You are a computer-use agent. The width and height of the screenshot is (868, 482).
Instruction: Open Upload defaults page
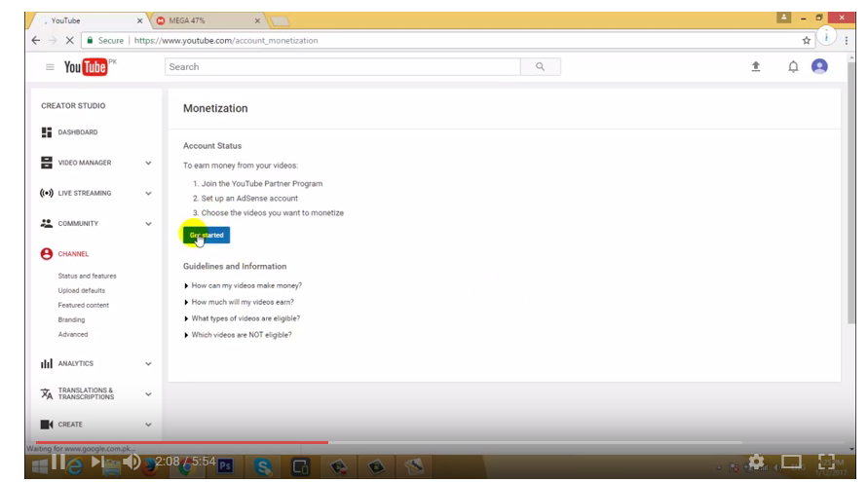pyautogui.click(x=82, y=290)
